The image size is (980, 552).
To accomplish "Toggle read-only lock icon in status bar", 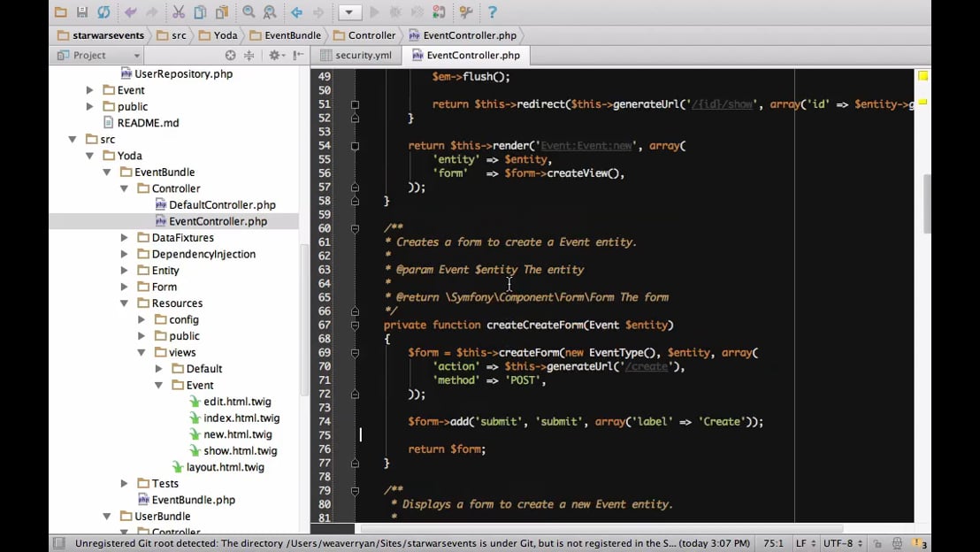I will pyautogui.click(x=877, y=543).
